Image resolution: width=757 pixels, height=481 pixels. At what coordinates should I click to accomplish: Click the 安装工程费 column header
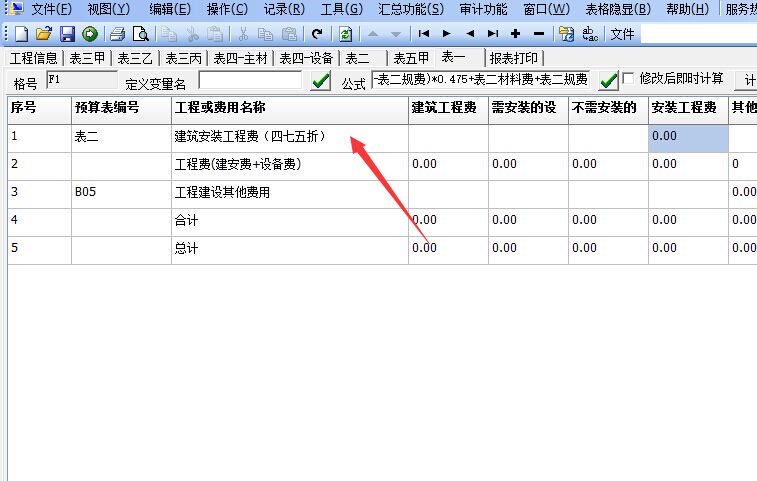coord(688,110)
